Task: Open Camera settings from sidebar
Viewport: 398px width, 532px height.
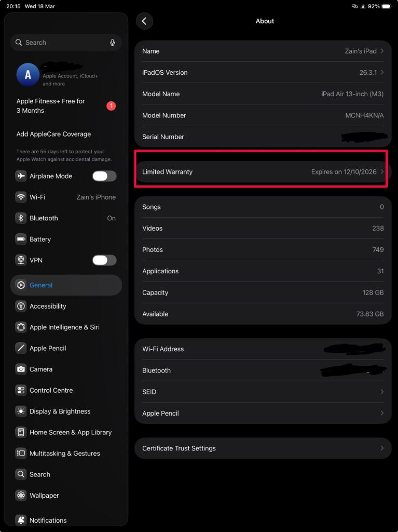Action: (40, 369)
